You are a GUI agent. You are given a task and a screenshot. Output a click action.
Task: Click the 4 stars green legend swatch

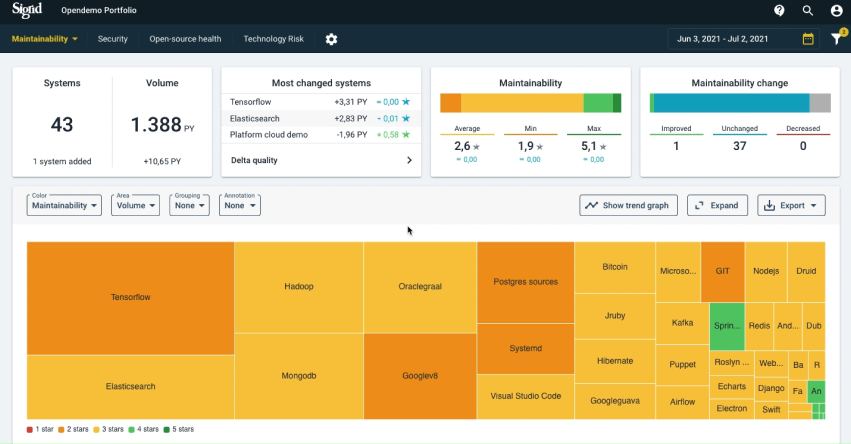[x=131, y=429]
